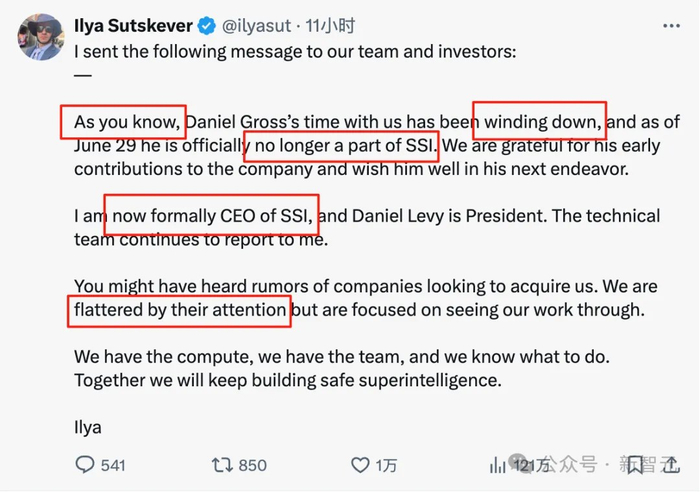
Task: Like the post with the heart icon
Action: [x=360, y=465]
